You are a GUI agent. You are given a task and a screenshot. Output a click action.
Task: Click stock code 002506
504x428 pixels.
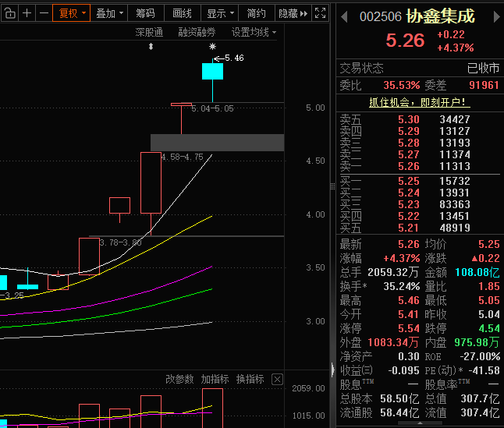[x=381, y=16]
